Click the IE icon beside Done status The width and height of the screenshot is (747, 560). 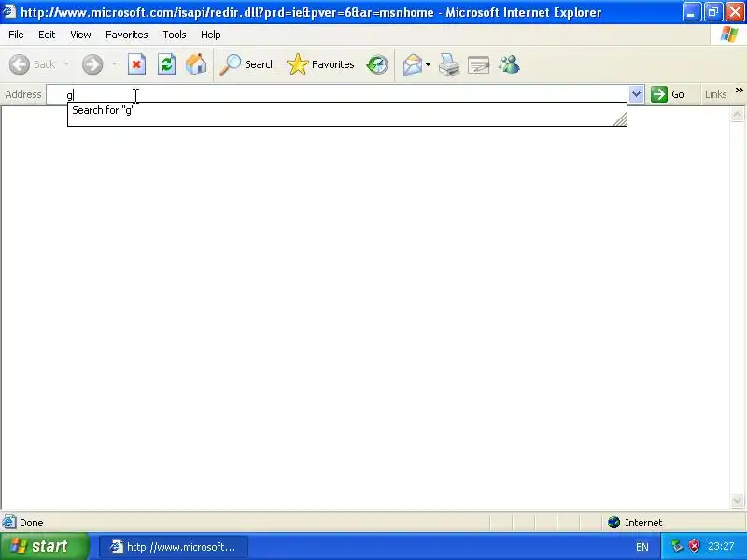[9, 523]
